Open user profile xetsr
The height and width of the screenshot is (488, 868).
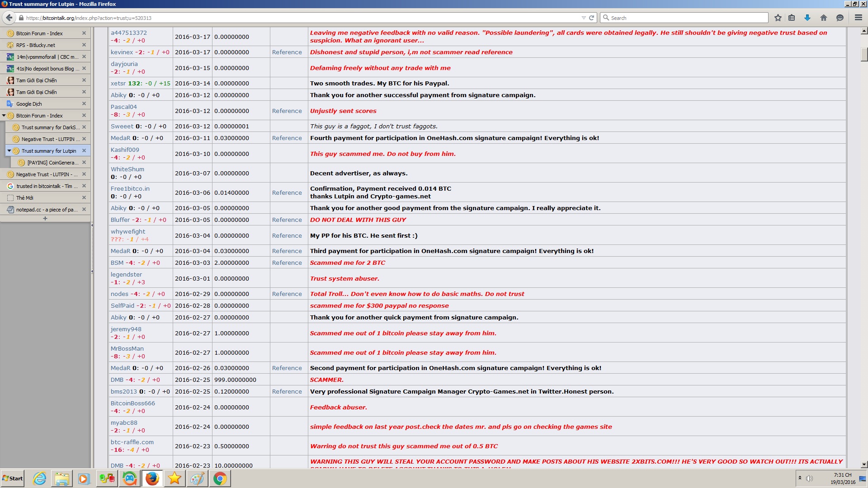point(118,84)
